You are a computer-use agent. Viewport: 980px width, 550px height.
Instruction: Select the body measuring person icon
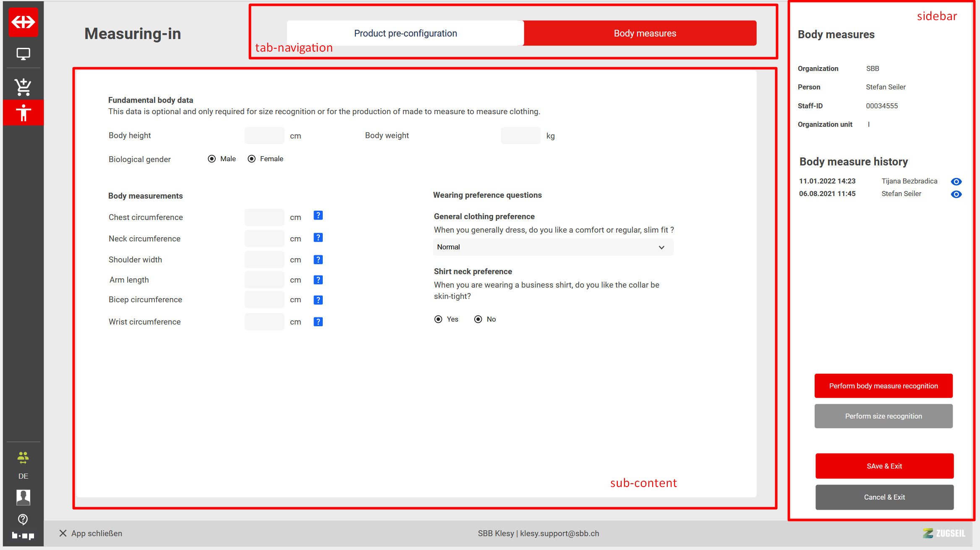click(x=23, y=113)
